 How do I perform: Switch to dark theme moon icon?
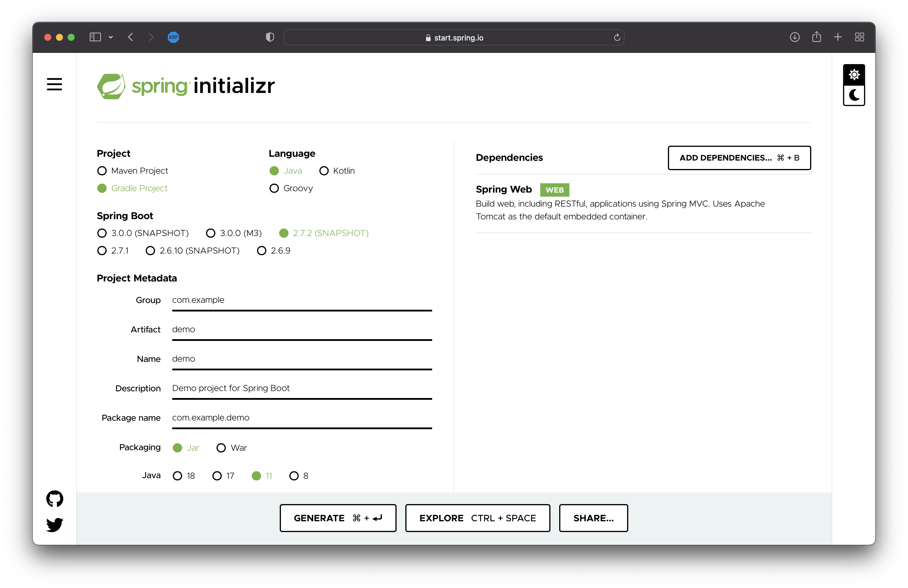854,95
